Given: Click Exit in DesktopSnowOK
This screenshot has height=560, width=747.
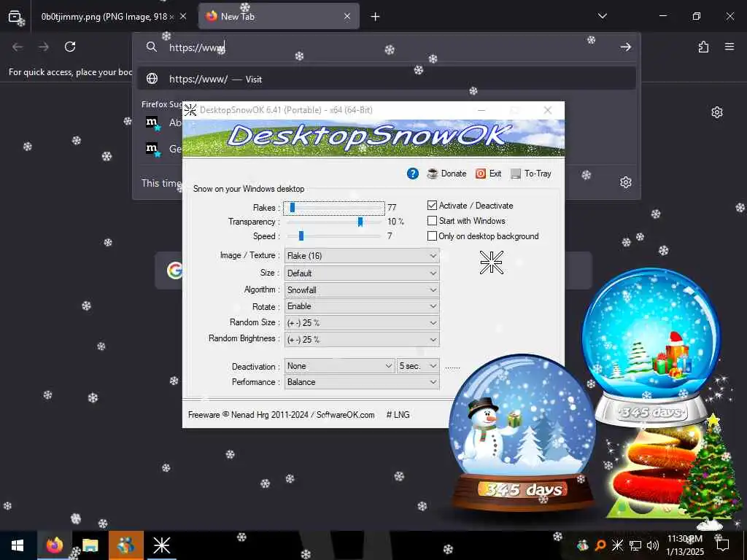Looking at the screenshot, I should pyautogui.click(x=488, y=174).
